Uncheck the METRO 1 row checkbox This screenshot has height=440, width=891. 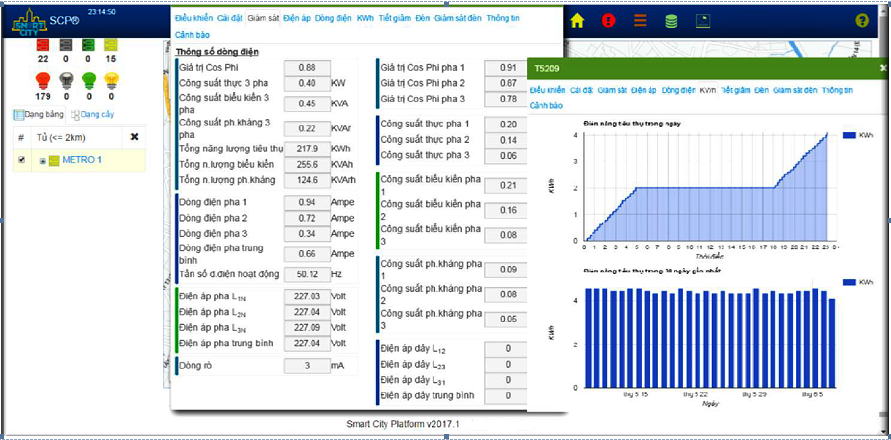[x=22, y=160]
